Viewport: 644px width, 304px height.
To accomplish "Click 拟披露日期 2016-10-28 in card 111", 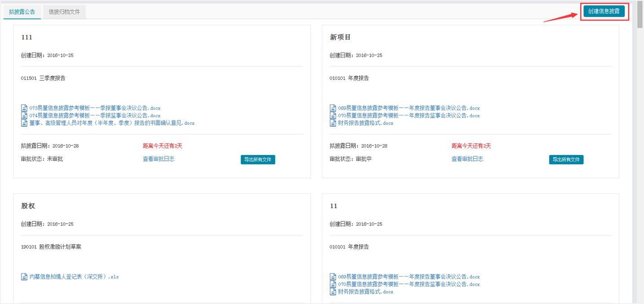I will click(50, 146).
